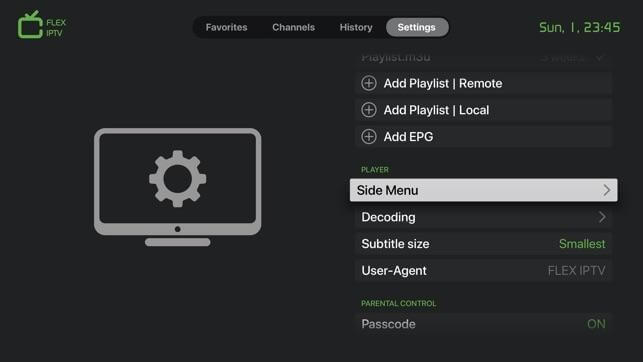Toggle the Passcode parental control
Image resolution: width=643 pixels, height=362 pixels.
(483, 324)
